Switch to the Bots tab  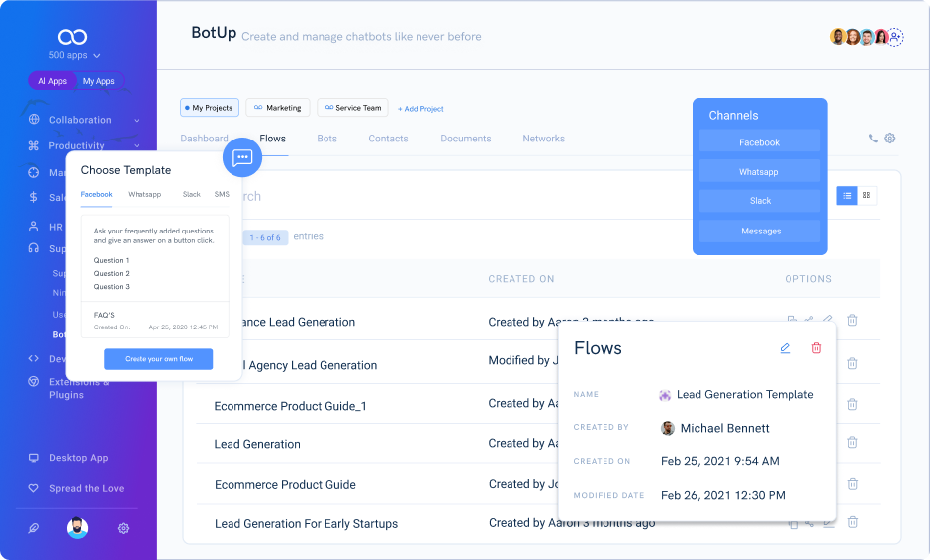coord(326,139)
